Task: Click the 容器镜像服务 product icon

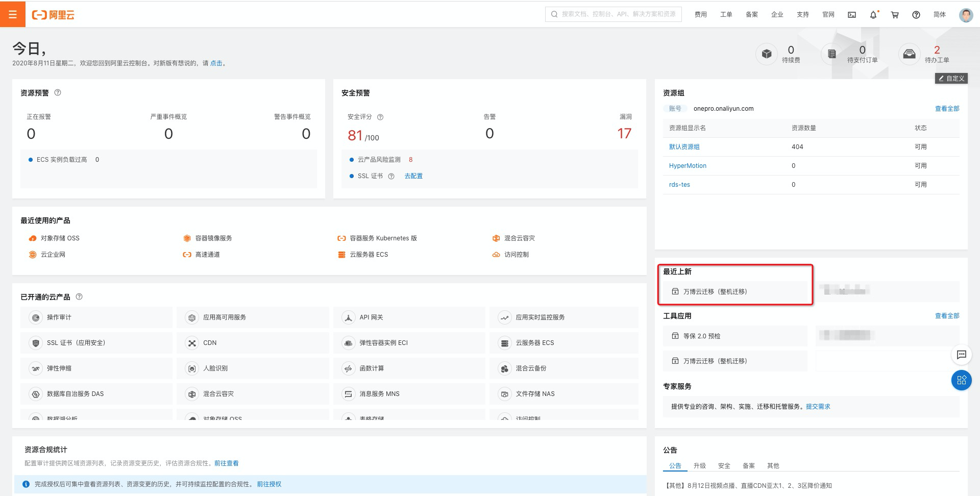Action: click(187, 238)
